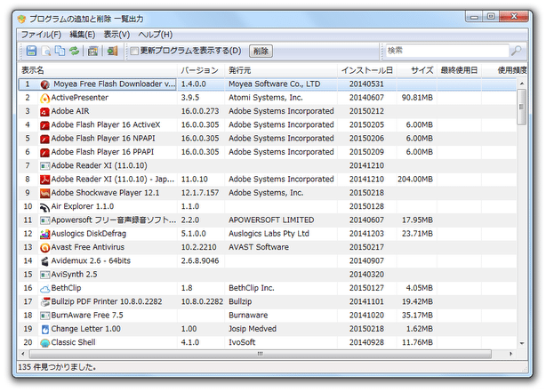Click version 2.6.8.9046

coord(200,261)
